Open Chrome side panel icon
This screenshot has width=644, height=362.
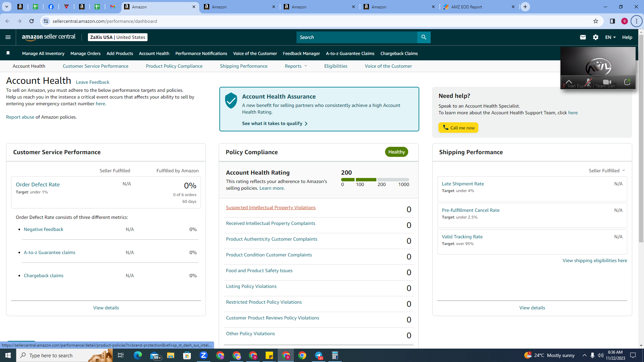612,21
